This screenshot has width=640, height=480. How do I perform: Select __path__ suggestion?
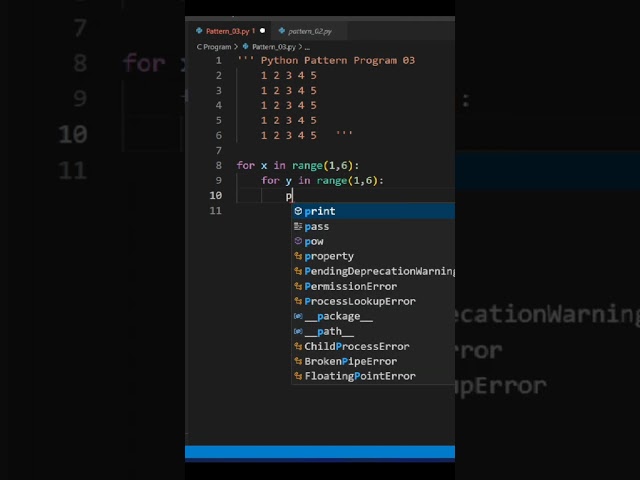pyautogui.click(x=373, y=331)
